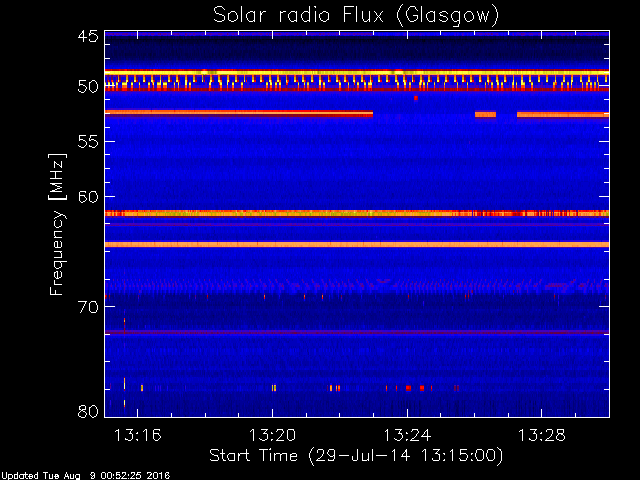Click the 13:28 time axis label
Viewport: 640px width, 480px height.
coord(542,435)
